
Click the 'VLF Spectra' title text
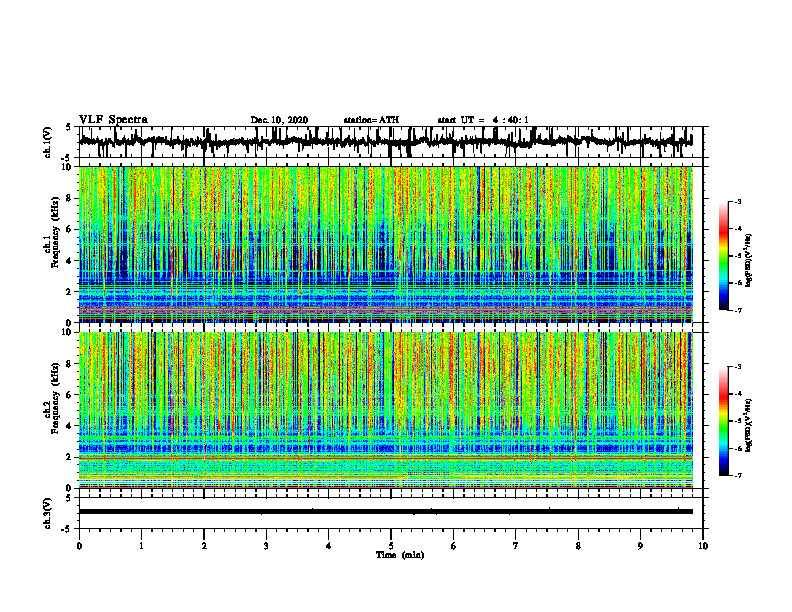pos(113,120)
